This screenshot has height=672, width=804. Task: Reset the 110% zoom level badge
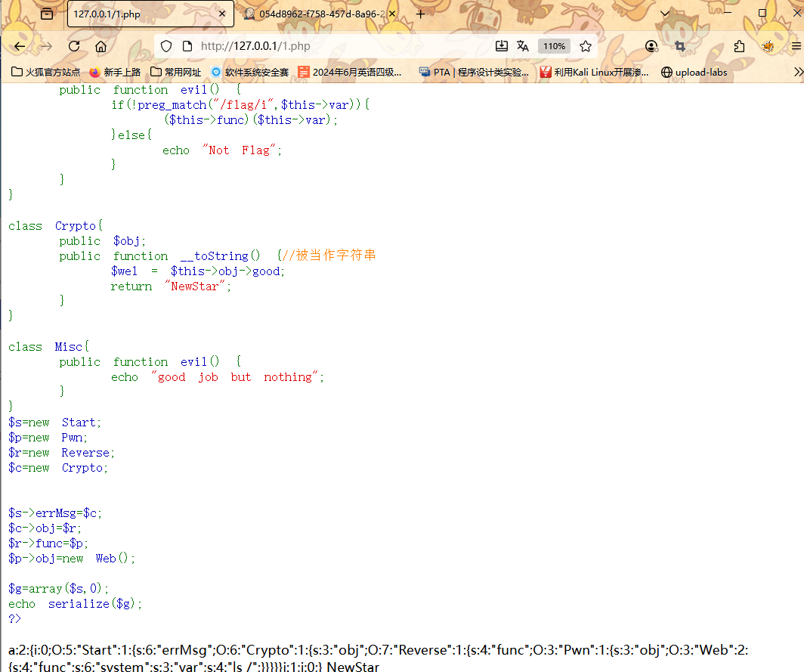click(x=554, y=46)
